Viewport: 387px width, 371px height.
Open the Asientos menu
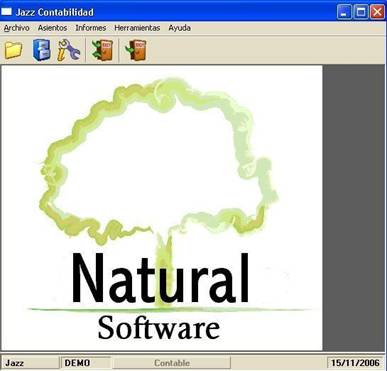(x=52, y=28)
